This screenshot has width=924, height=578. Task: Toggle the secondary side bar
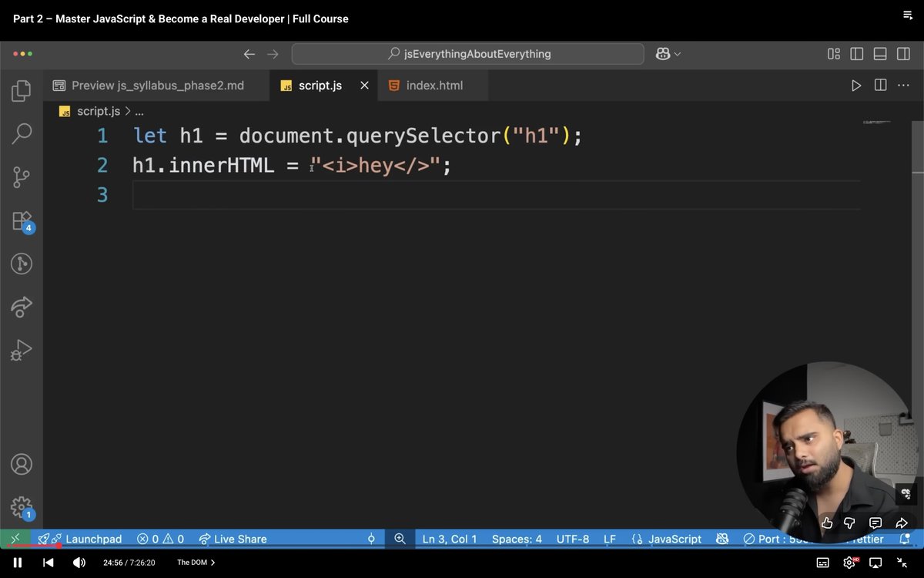(905, 54)
